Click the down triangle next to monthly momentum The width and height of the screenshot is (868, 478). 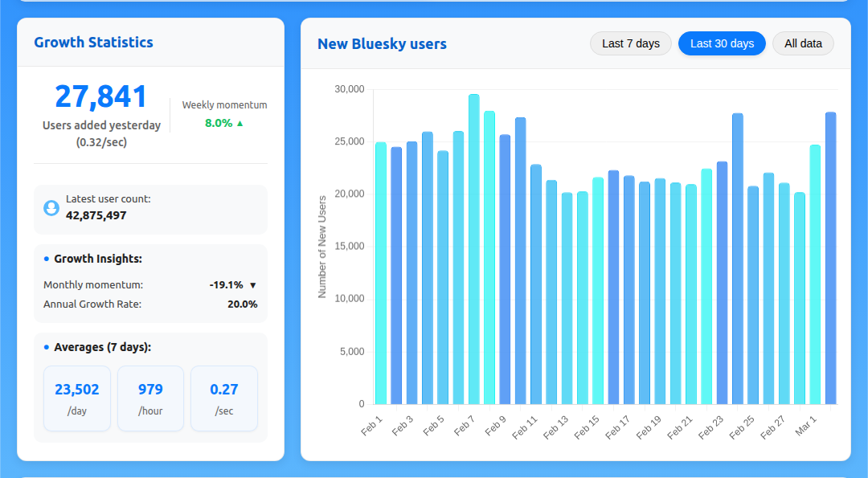(x=252, y=285)
